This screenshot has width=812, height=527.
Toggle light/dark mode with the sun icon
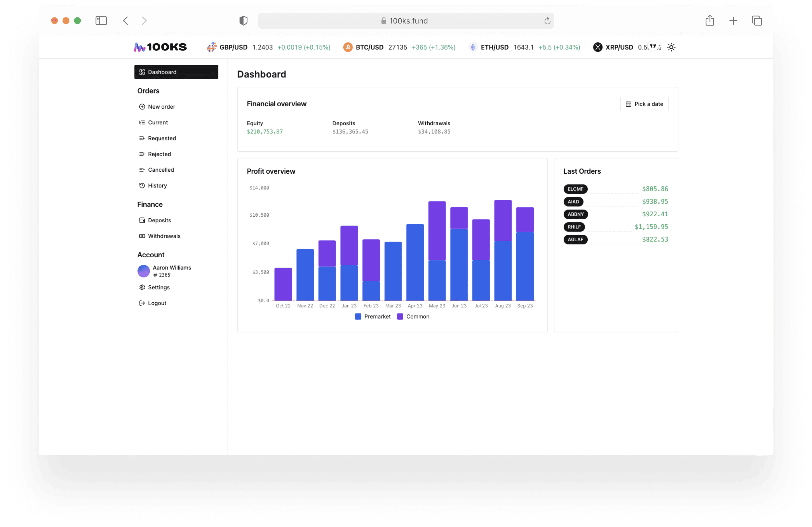(x=671, y=47)
